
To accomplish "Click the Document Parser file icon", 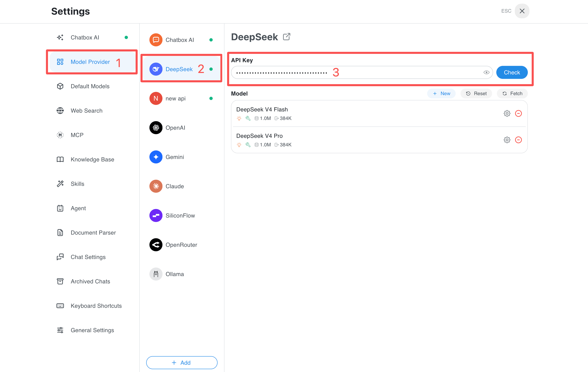I will click(x=60, y=233).
